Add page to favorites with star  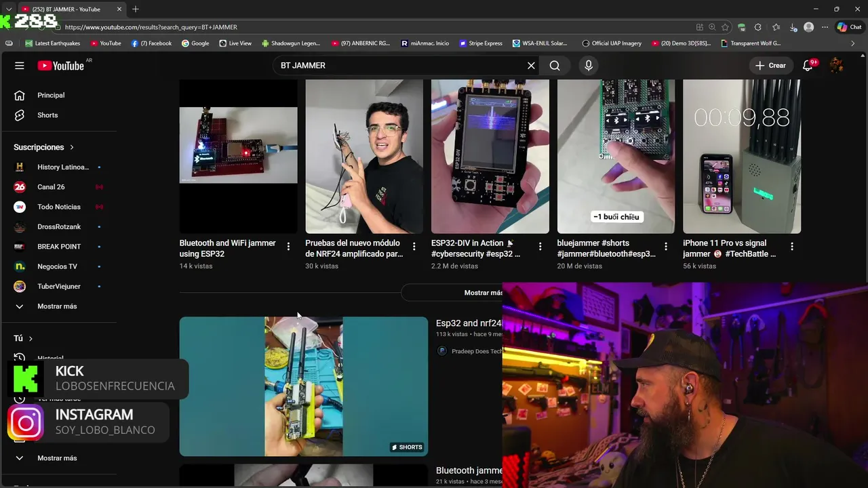point(725,27)
